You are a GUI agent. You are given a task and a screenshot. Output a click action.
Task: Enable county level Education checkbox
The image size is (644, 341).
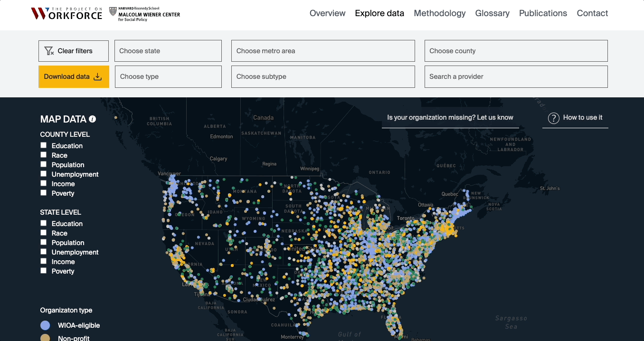pos(44,145)
